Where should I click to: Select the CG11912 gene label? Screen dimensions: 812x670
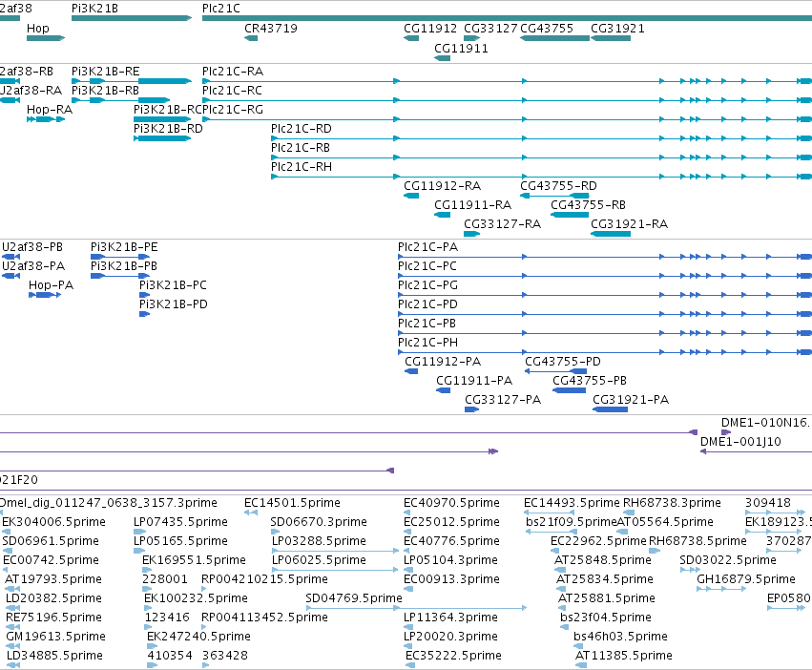(430, 29)
